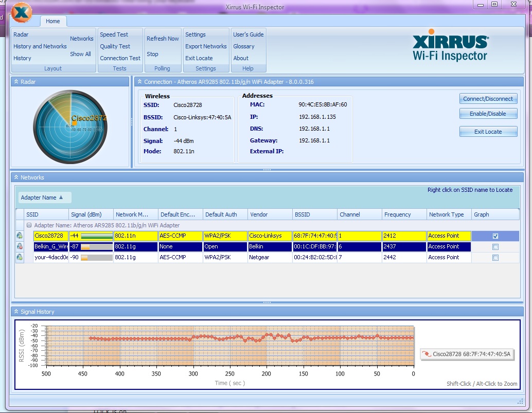Screen dimensions: 532x413
Task: Sort by Default Auth column header
Action: (225, 214)
